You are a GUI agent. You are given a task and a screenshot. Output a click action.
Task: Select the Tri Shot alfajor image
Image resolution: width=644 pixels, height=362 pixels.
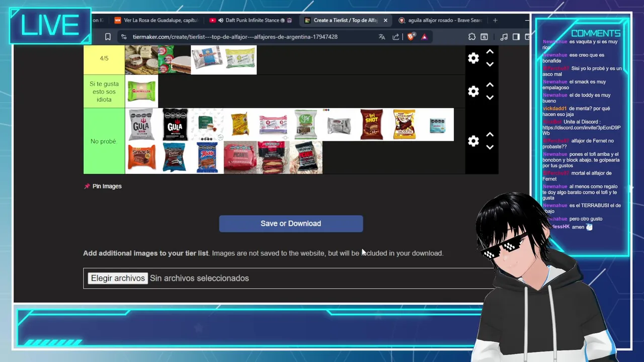[371, 125]
